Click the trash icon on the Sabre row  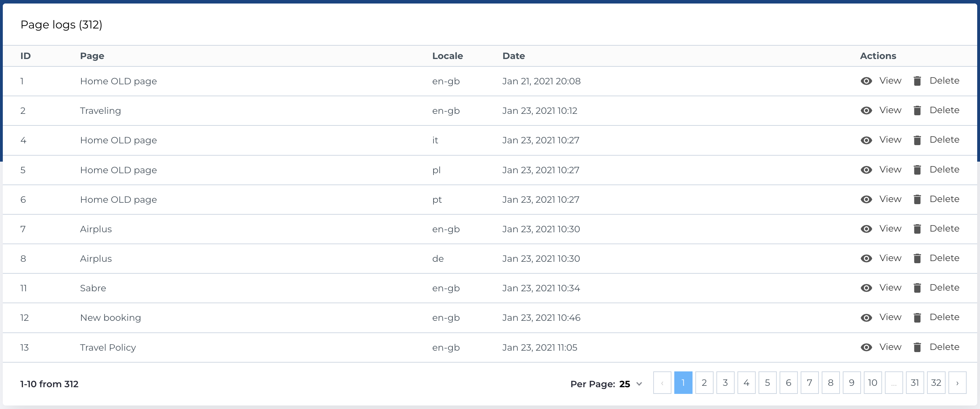(918, 288)
